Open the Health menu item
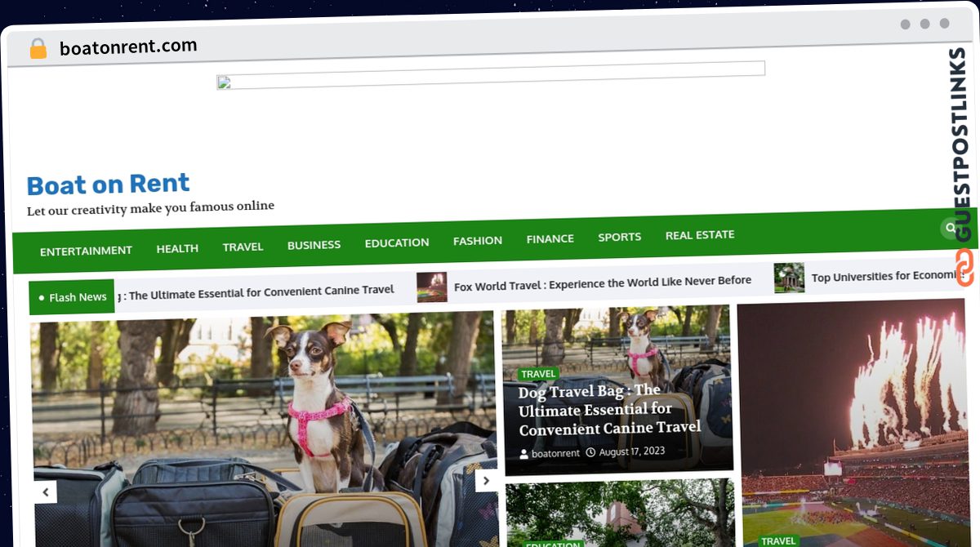 point(177,248)
